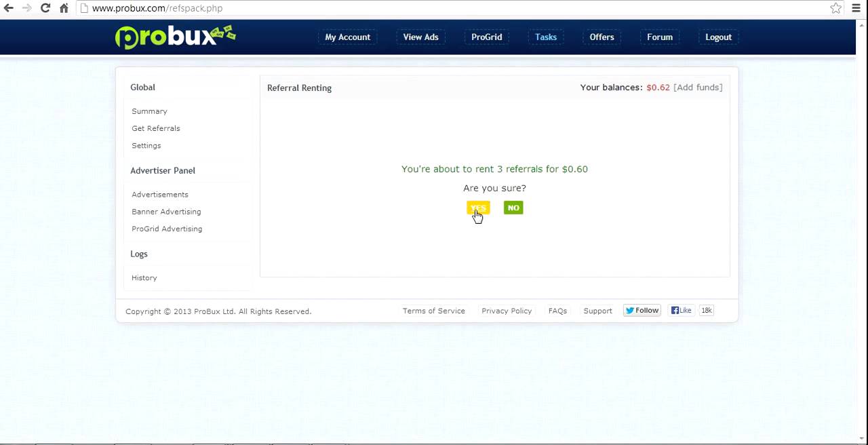Open FAQs footer link
868x445 pixels.
557,311
